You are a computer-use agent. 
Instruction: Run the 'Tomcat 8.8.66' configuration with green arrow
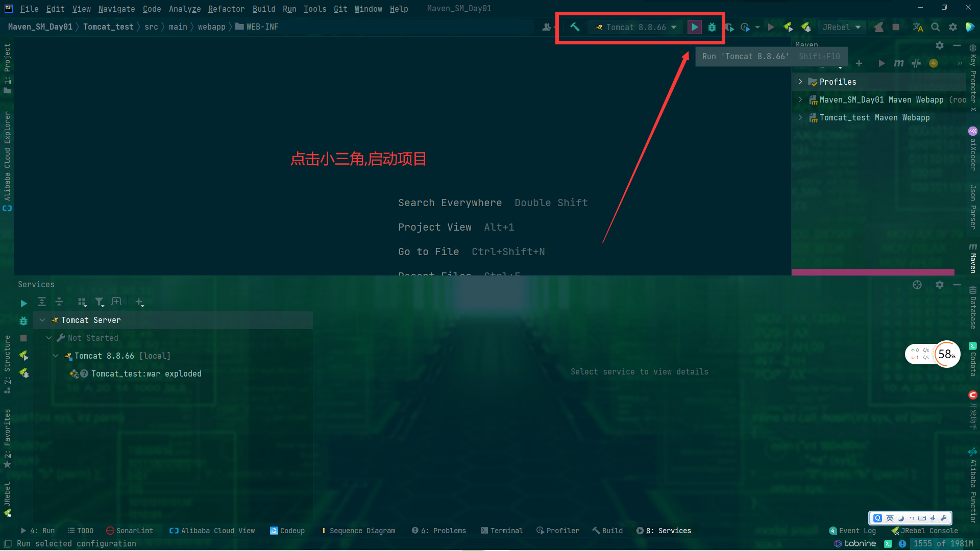(694, 27)
